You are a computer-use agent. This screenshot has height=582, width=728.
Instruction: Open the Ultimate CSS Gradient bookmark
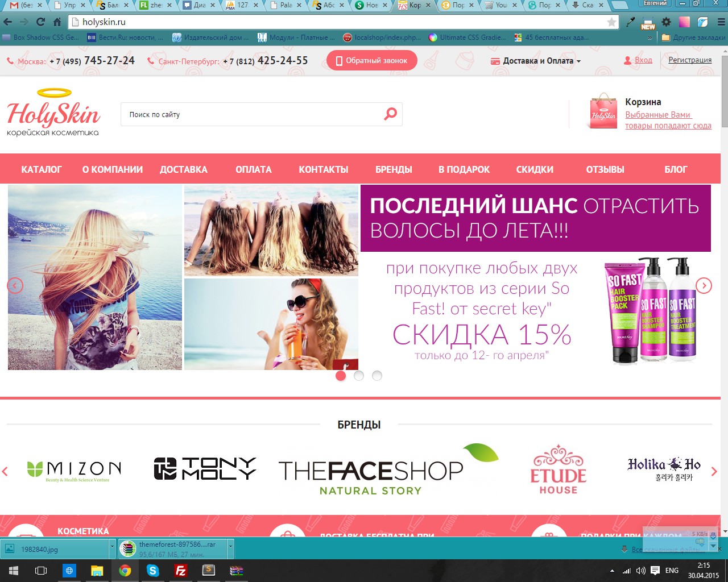click(x=468, y=38)
